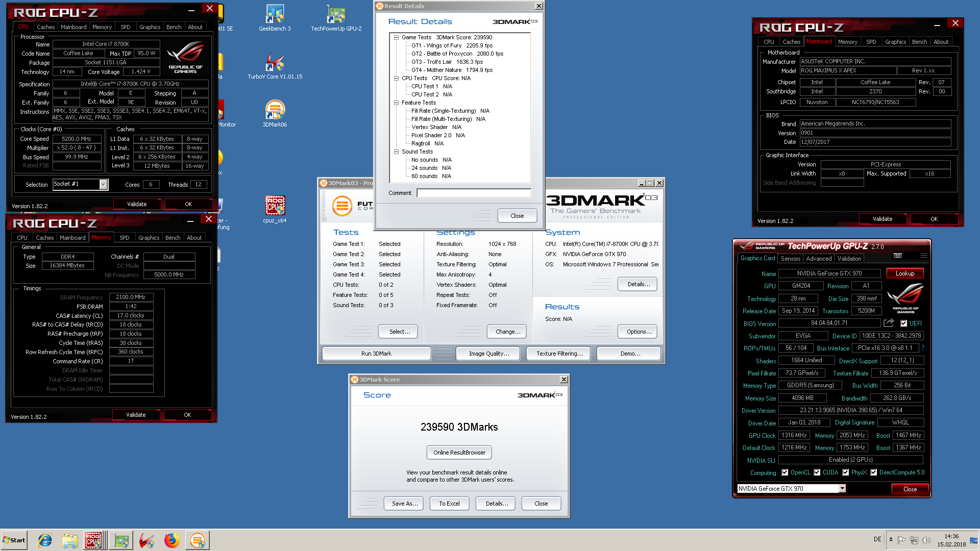This screenshot has height=551, width=980.
Task: Click the red Close button in GPU-Z
Action: click(x=910, y=489)
